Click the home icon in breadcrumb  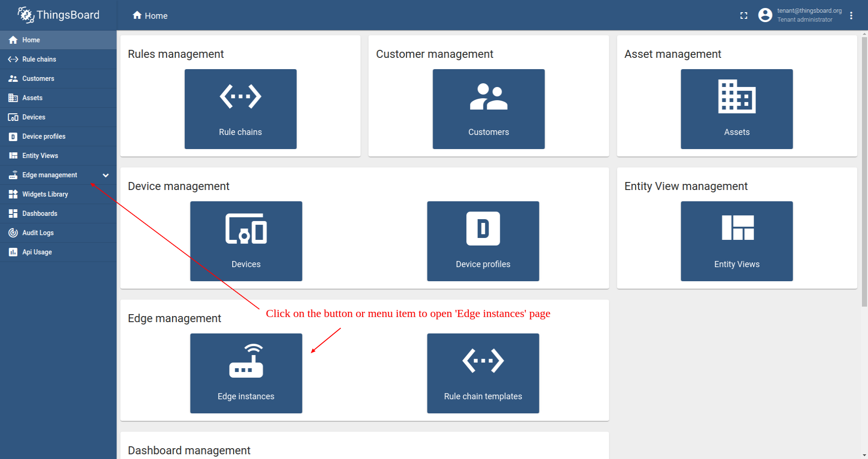[137, 15]
